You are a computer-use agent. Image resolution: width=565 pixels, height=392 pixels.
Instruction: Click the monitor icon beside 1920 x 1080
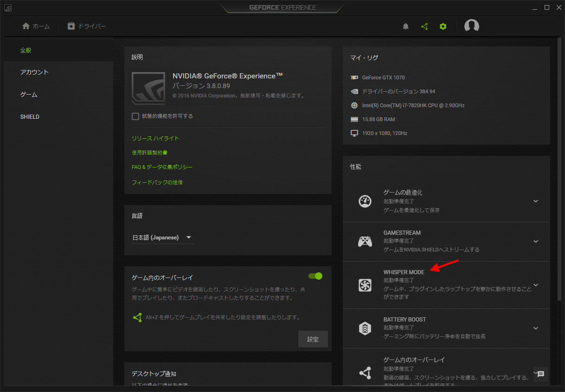pos(354,133)
